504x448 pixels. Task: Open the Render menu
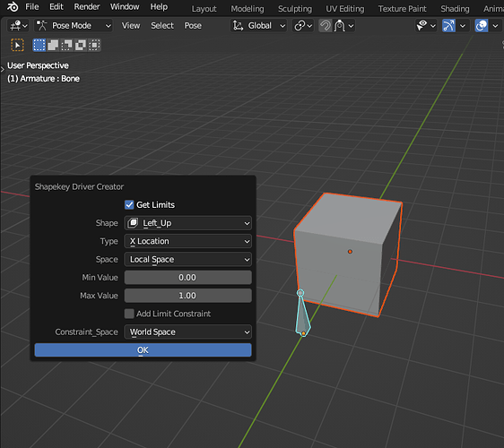pyautogui.click(x=87, y=7)
